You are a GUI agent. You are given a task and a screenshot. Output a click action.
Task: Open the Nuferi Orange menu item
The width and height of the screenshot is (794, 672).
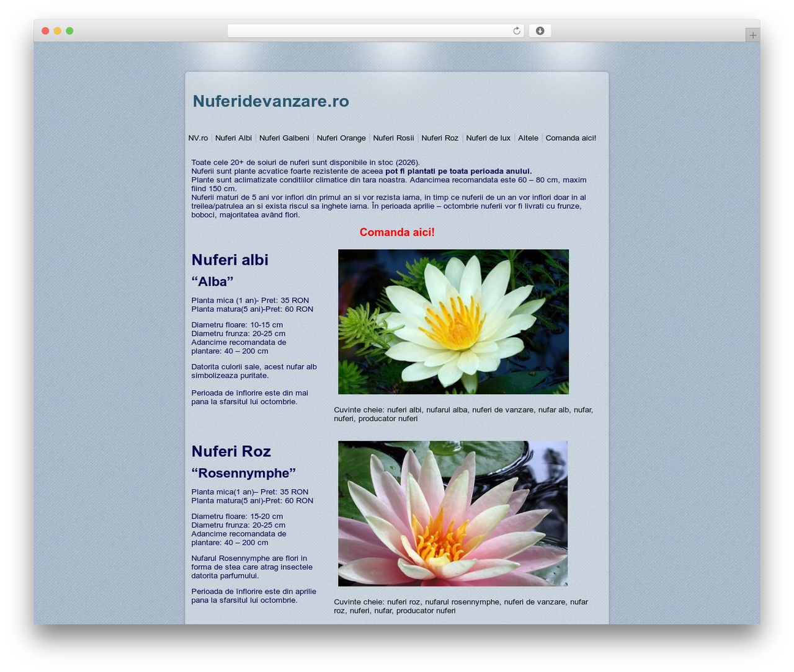(x=341, y=138)
